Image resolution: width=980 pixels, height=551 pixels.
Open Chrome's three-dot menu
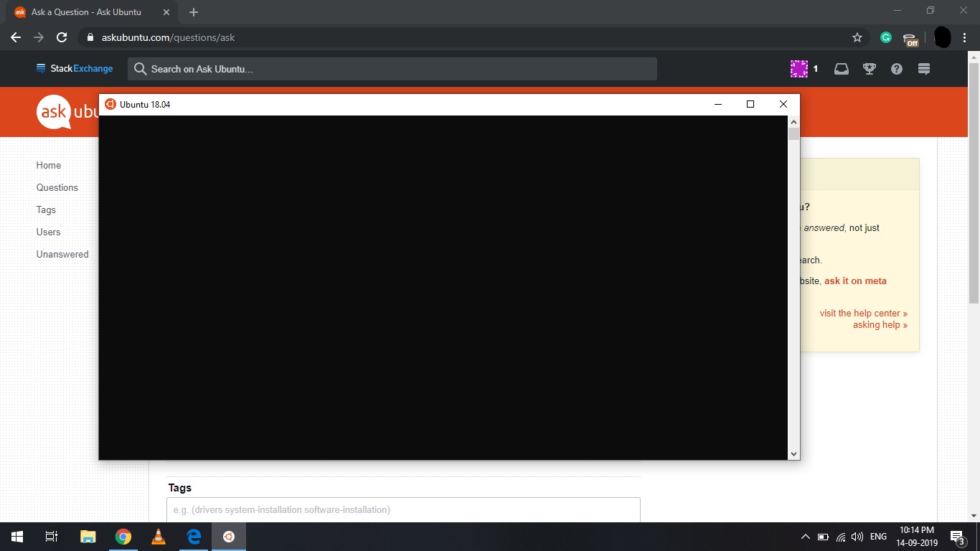pos(965,37)
